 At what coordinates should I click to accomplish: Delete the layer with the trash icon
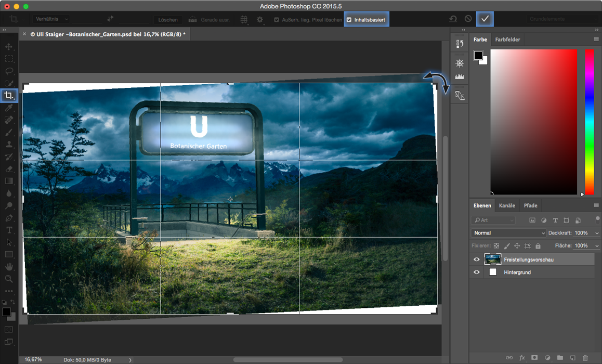(585, 357)
